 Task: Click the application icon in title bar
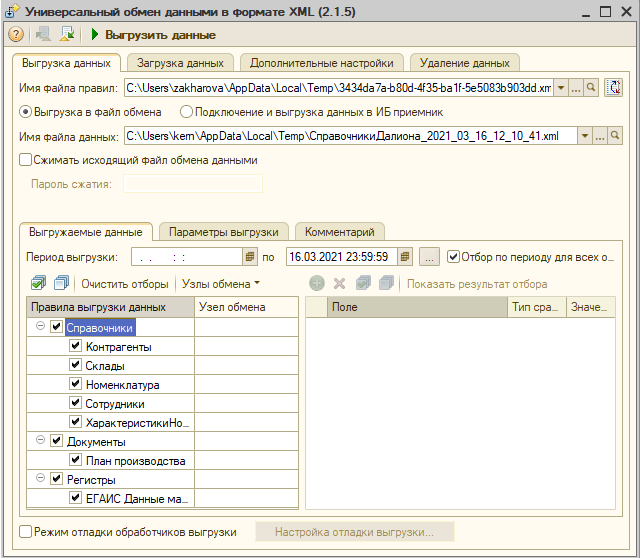tap(11, 11)
